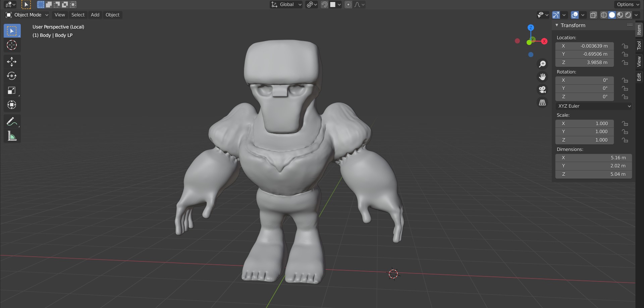Click the red X axis on navigation gizmo

tap(544, 41)
